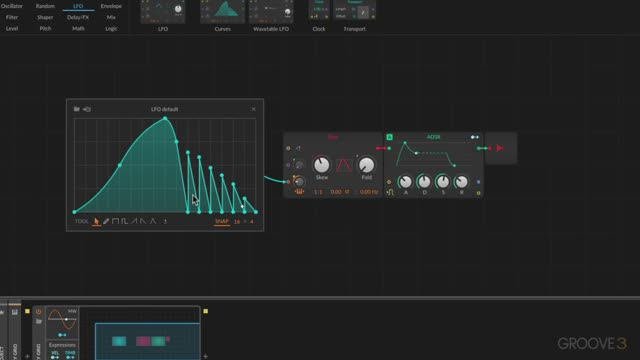Image resolution: width=640 pixels, height=360 pixels.
Task: Pick the LFO module thumbnail
Action: [x=163, y=11]
